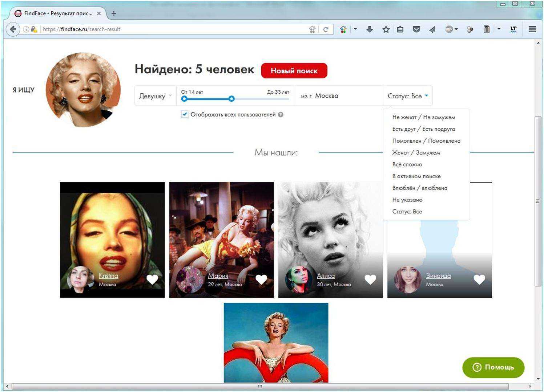Choose status Женат / Замужем
This screenshot has height=392, width=544.
(x=416, y=152)
